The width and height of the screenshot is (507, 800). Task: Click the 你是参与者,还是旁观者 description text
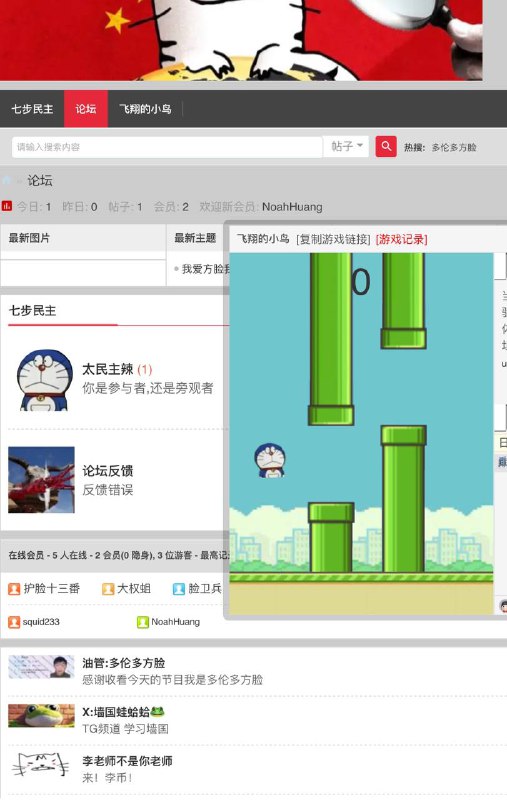(147, 388)
